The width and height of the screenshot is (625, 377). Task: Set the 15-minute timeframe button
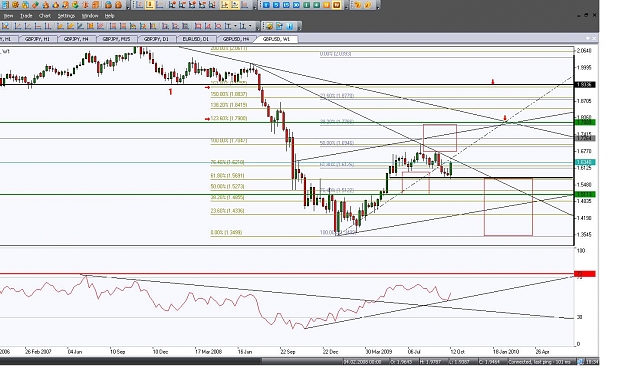286,5
